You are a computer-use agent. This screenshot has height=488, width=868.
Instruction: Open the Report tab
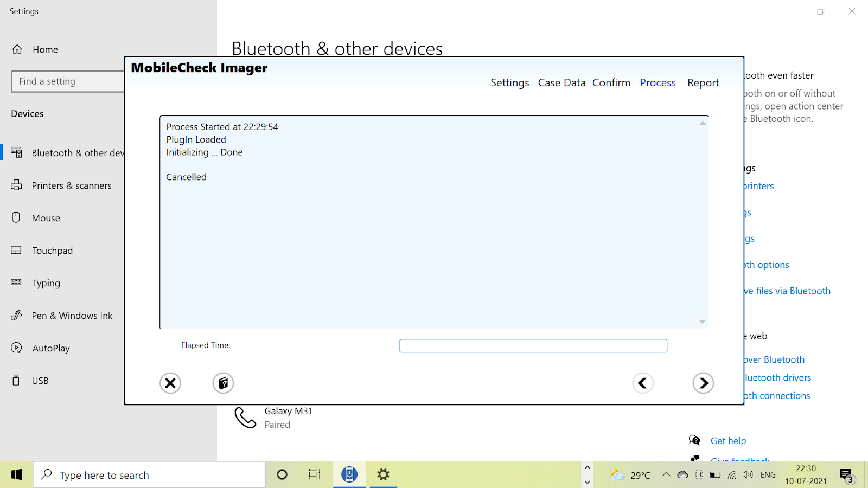703,83
